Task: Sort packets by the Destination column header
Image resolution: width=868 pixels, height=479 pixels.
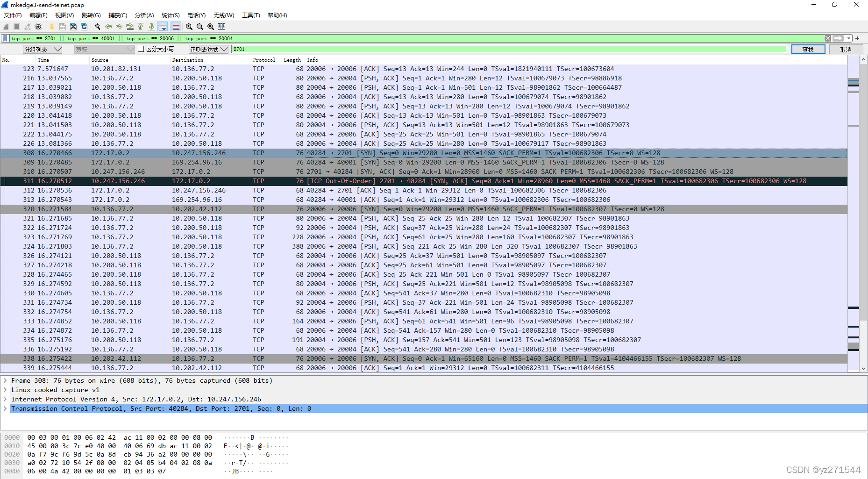Action: (211, 60)
